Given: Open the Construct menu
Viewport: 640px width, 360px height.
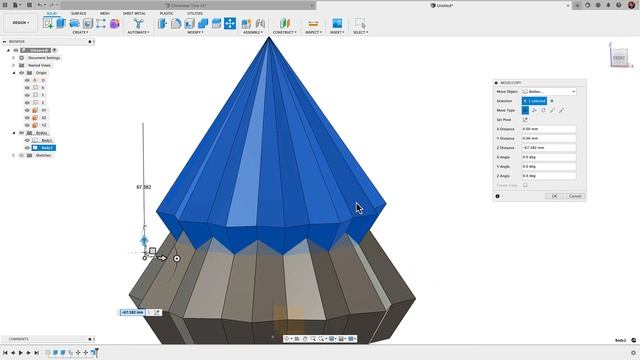Looking at the screenshot, I should point(284,32).
